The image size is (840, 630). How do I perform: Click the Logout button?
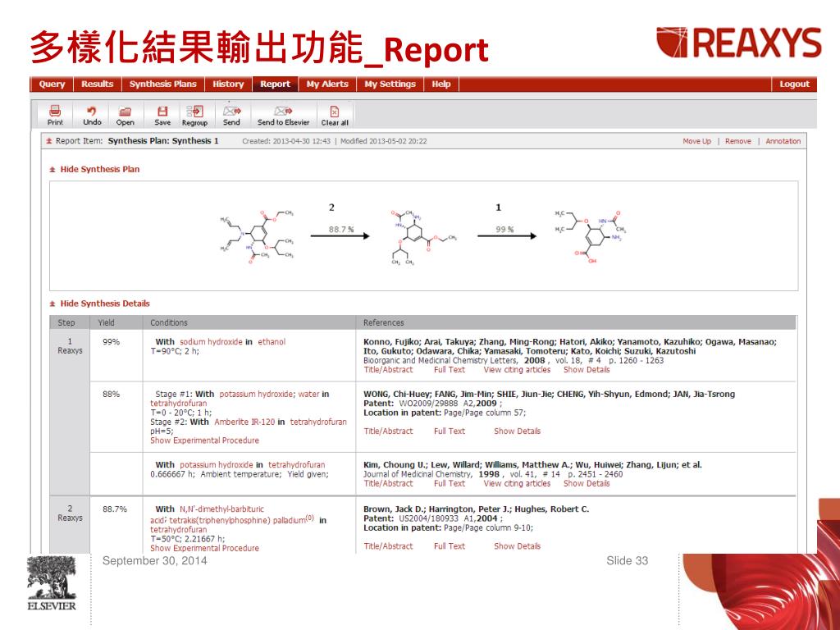click(x=794, y=84)
